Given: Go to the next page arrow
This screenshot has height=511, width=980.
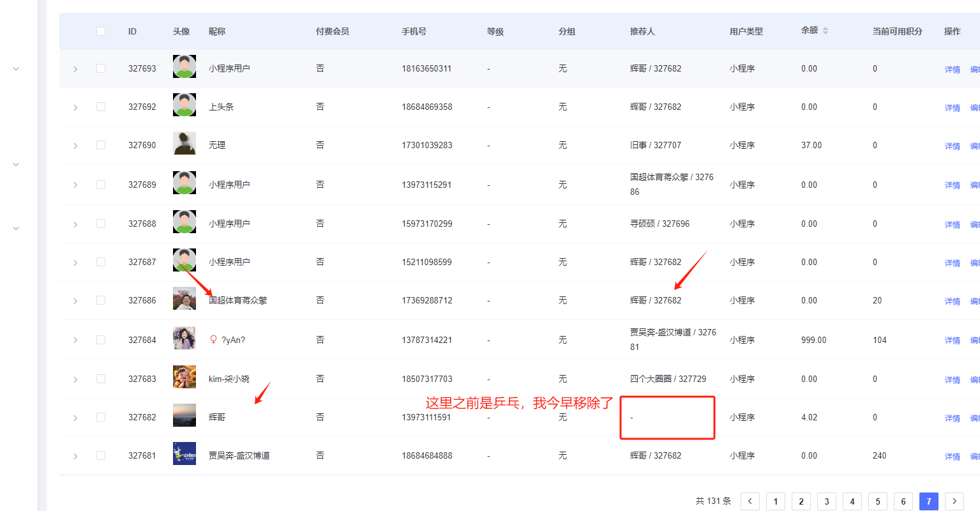Looking at the screenshot, I should [954, 501].
